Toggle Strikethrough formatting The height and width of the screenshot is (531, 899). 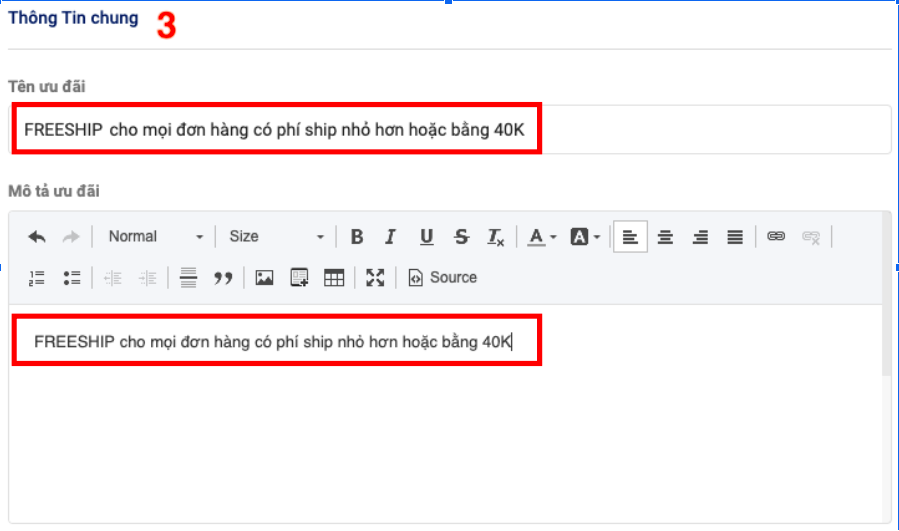coord(461,236)
